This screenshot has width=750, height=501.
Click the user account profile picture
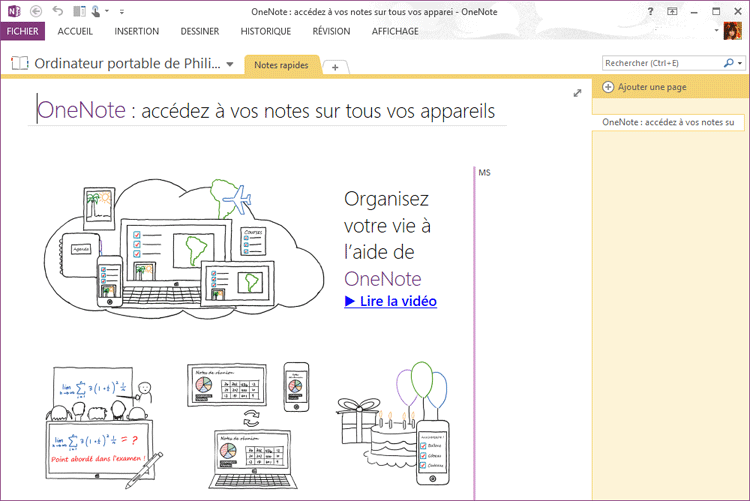point(732,31)
